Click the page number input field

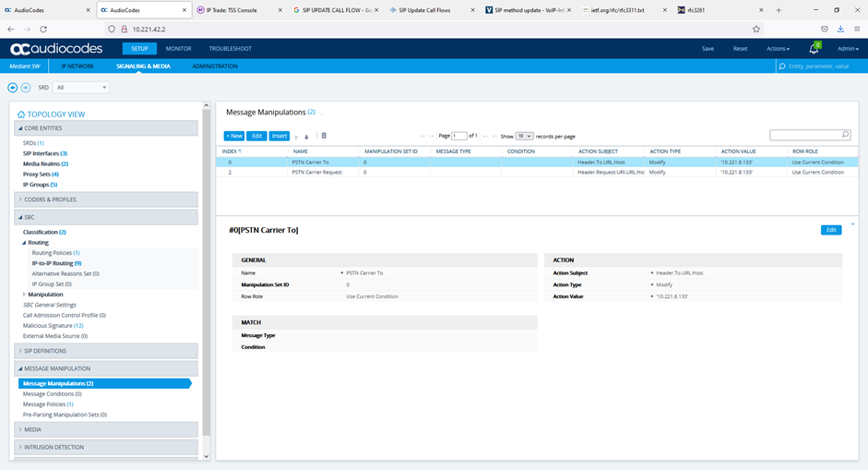pos(459,136)
